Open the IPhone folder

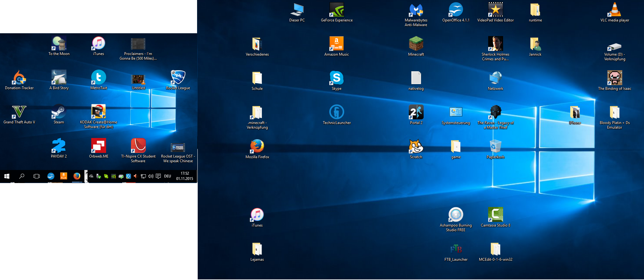click(x=575, y=115)
